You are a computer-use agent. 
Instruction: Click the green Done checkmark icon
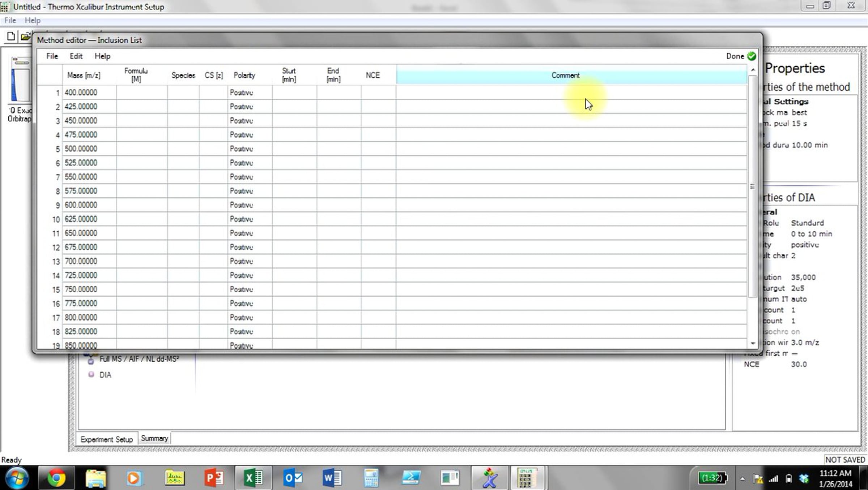752,56
